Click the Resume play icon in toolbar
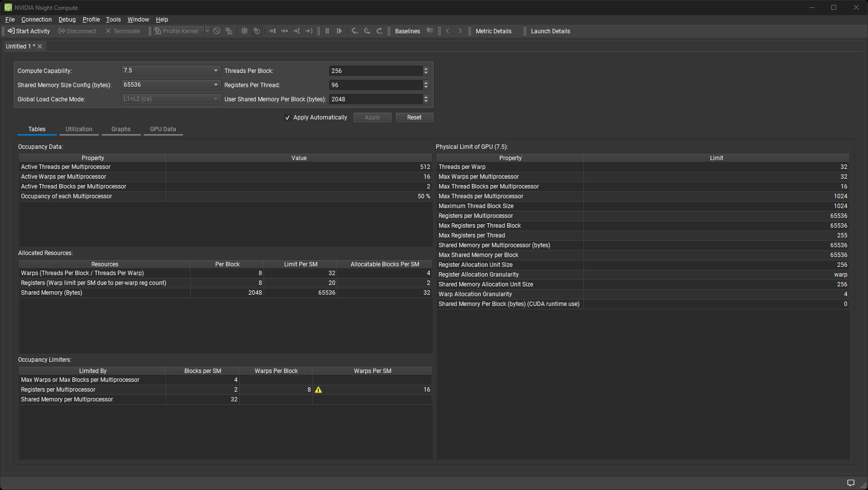This screenshot has width=868, height=490. point(339,31)
